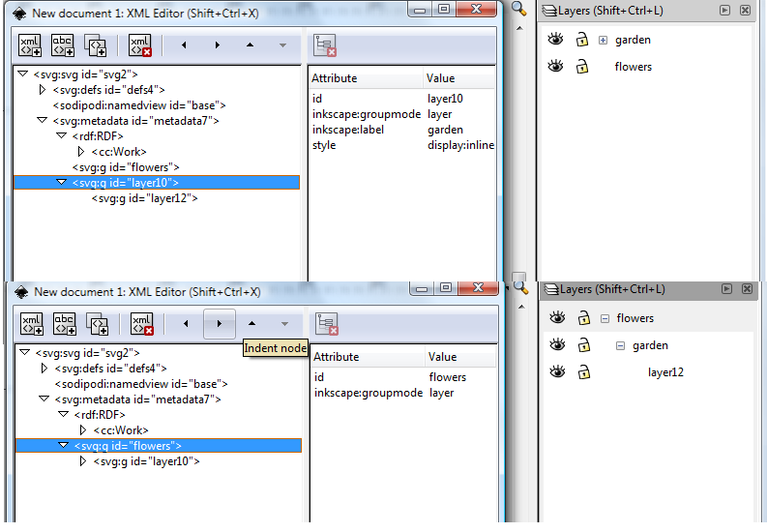Toggle the lock on layer12 layer
Screen dimensions: 767x532
[582, 372]
